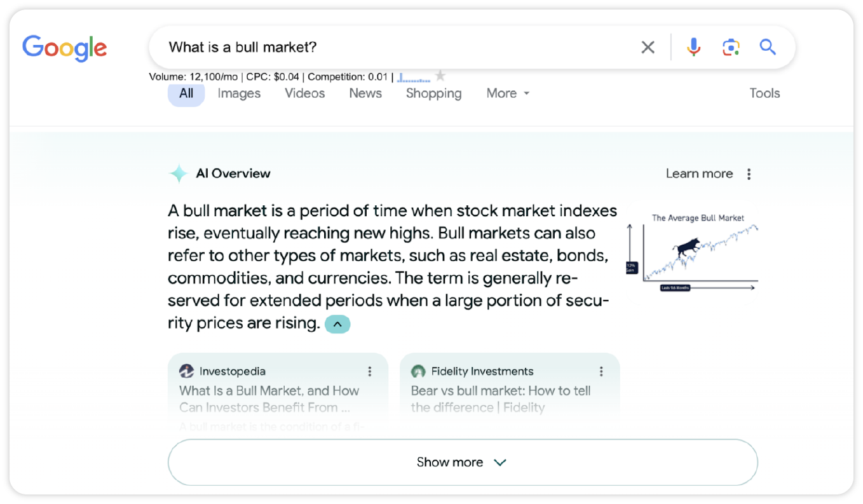
Task: Click the Learn more link
Action: pyautogui.click(x=699, y=174)
